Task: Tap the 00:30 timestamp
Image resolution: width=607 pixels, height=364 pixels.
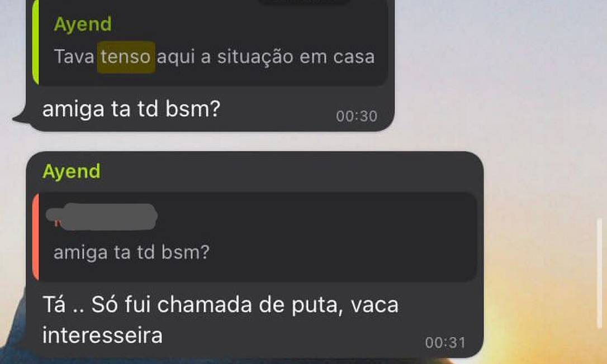Action: click(356, 116)
